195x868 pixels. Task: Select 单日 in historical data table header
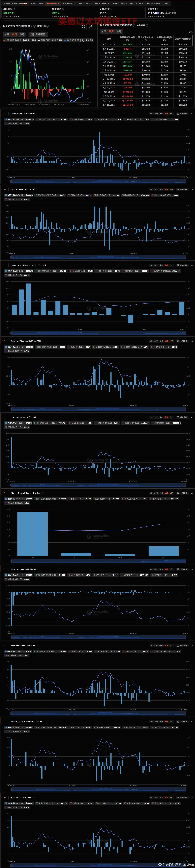click(x=104, y=31)
